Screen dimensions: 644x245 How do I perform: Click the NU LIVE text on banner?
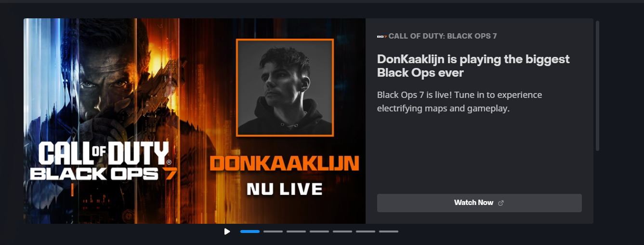click(x=285, y=189)
